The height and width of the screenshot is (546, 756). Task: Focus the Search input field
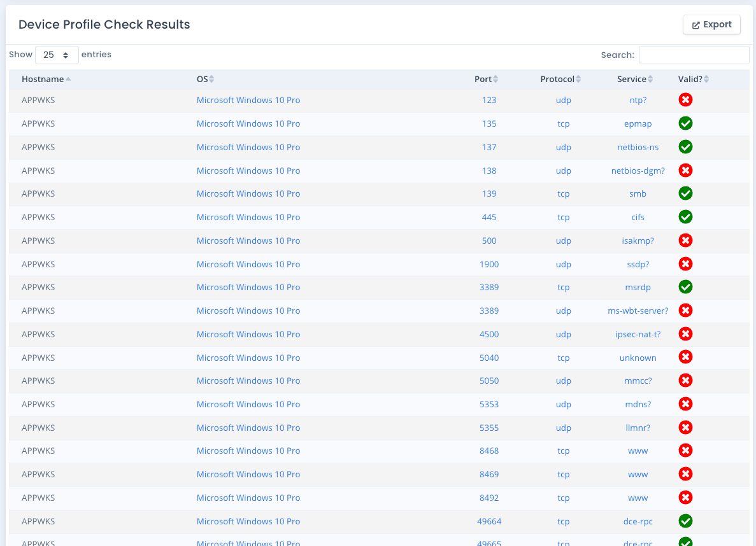click(694, 55)
